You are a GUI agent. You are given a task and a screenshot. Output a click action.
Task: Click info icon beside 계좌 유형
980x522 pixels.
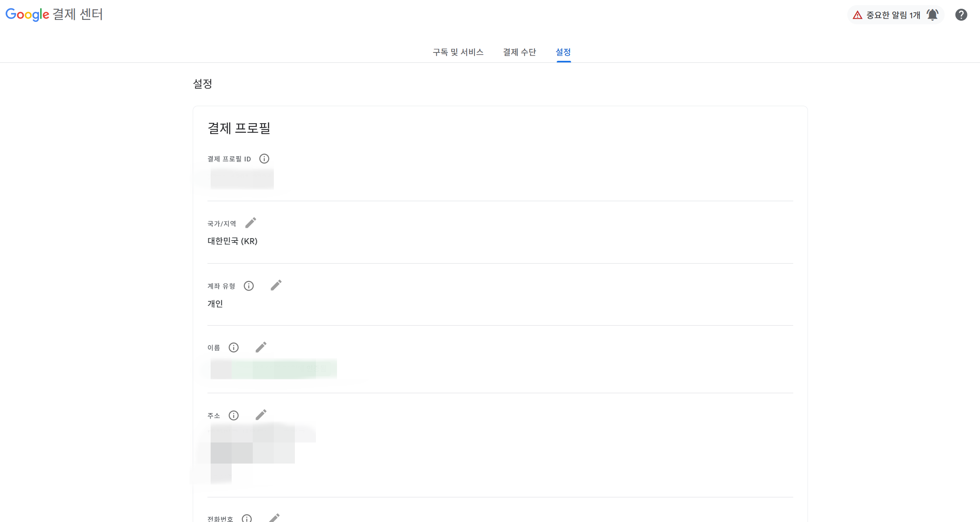[249, 286]
